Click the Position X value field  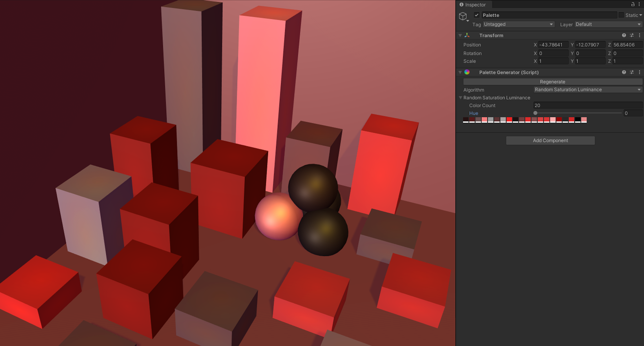[553, 45]
